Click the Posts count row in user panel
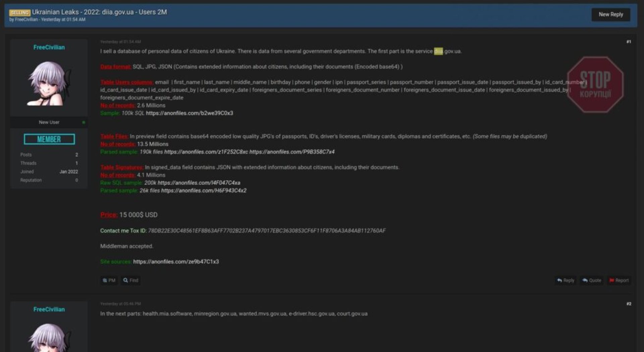644x352 pixels. point(49,155)
